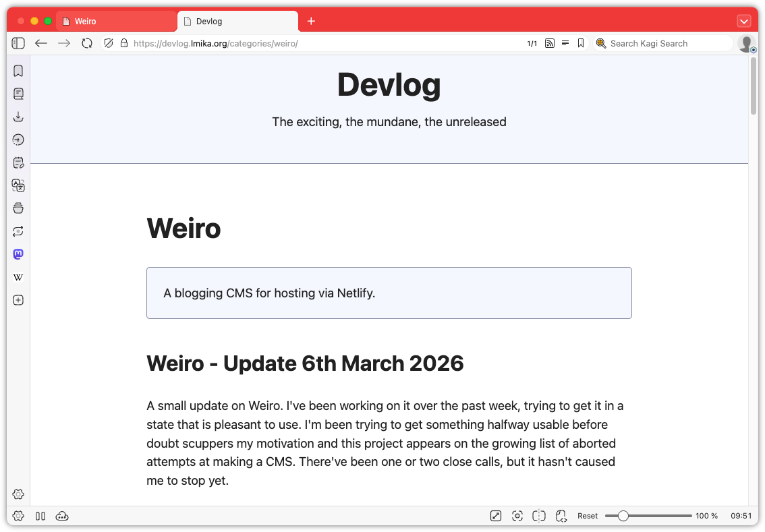The image size is (765, 532).
Task: Open the Mastodon web panel
Action: point(18,254)
